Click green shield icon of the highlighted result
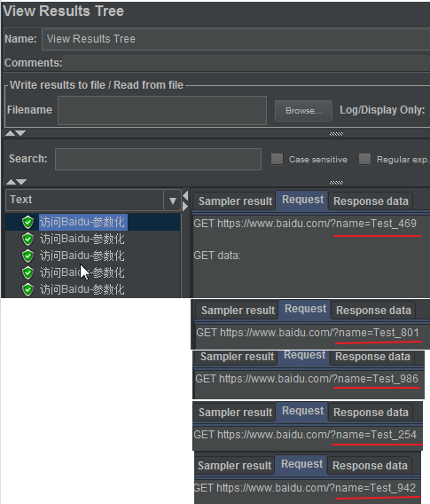The height and width of the screenshot is (504, 430). [28, 222]
